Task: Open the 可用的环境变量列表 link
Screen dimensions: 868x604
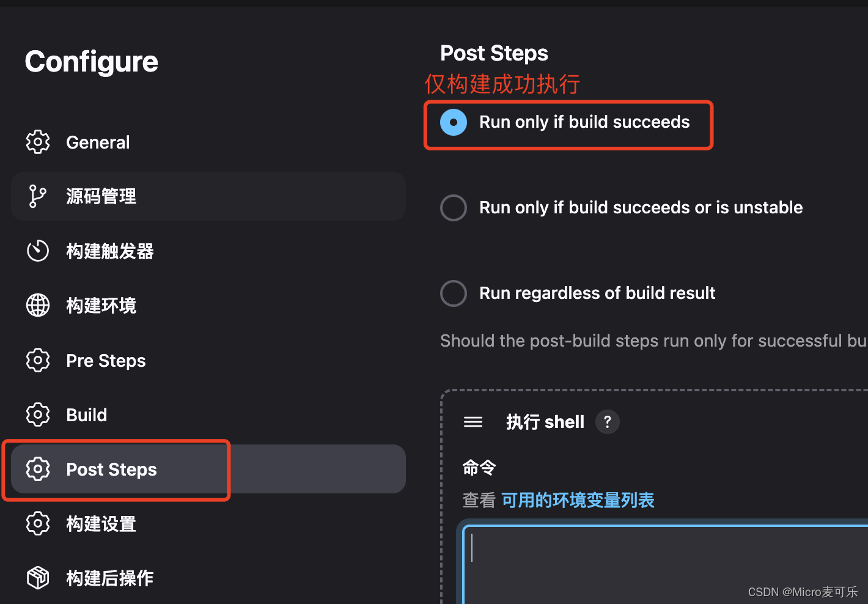Action: [x=578, y=500]
